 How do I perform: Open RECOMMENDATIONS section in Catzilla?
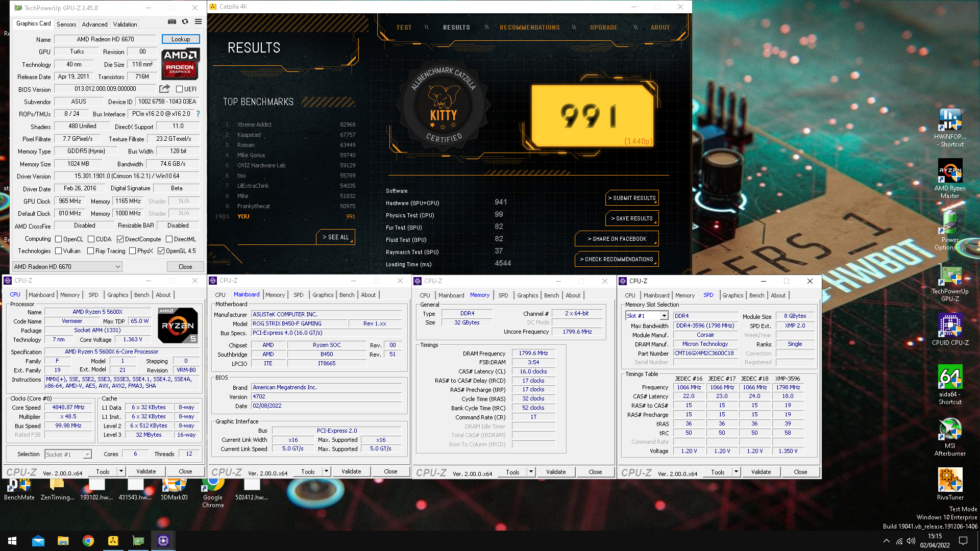[529, 28]
